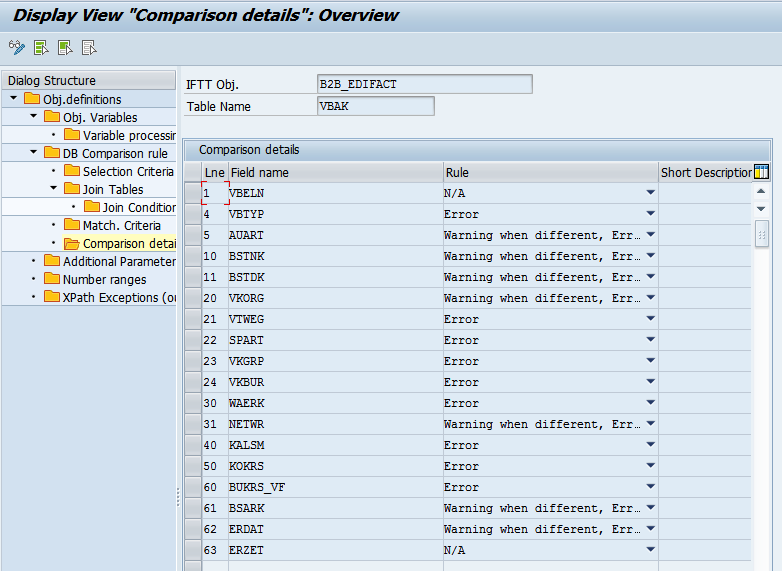Open Additional Parameters in Dialog Structure
Viewport: 782px width, 571px height.
pyautogui.click(x=118, y=261)
